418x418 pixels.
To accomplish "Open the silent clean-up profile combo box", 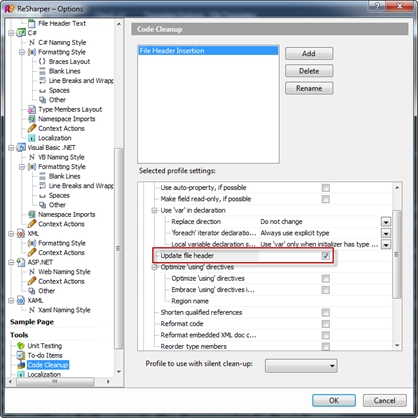I will pos(301,366).
